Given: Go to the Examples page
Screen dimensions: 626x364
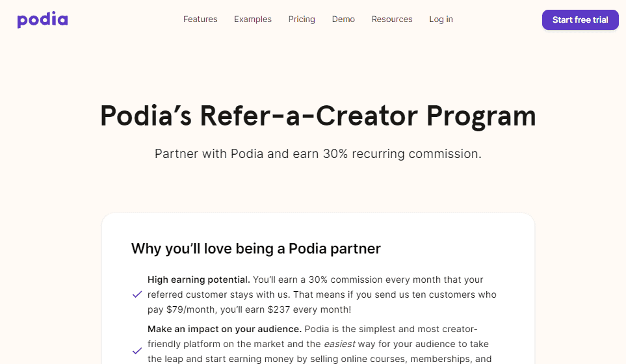Looking at the screenshot, I should (253, 19).
